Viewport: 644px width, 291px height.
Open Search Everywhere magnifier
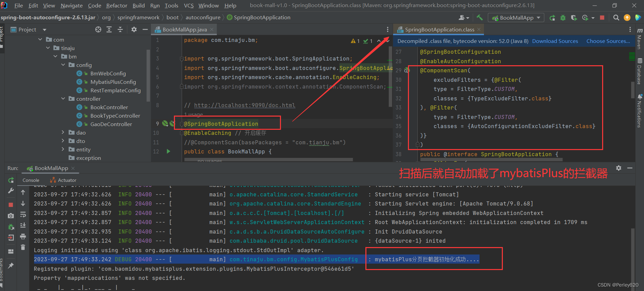tap(616, 18)
